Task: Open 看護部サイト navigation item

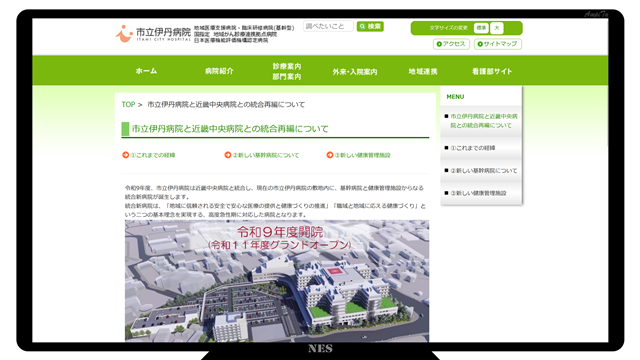Action: pos(492,71)
